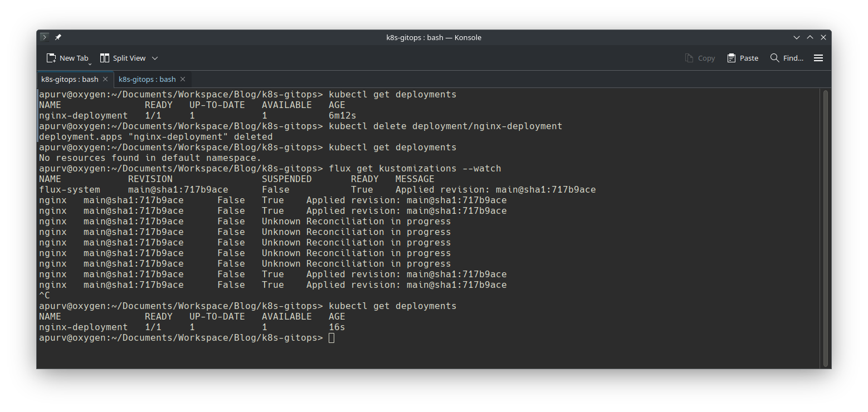Image resolution: width=868 pixels, height=412 pixels.
Task: Click the Copy toolbar icon
Action: point(700,58)
